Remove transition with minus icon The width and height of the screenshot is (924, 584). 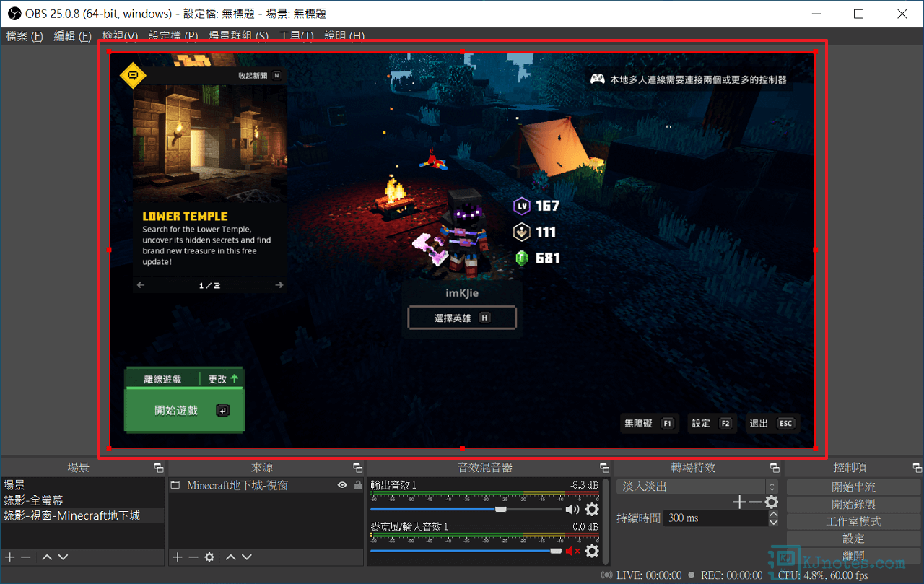click(x=754, y=502)
